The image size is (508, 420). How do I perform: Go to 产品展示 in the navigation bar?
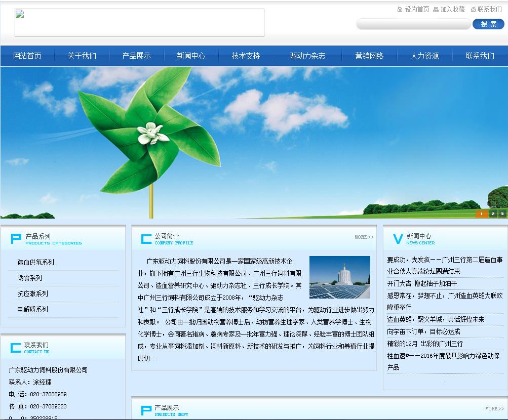[x=136, y=56]
